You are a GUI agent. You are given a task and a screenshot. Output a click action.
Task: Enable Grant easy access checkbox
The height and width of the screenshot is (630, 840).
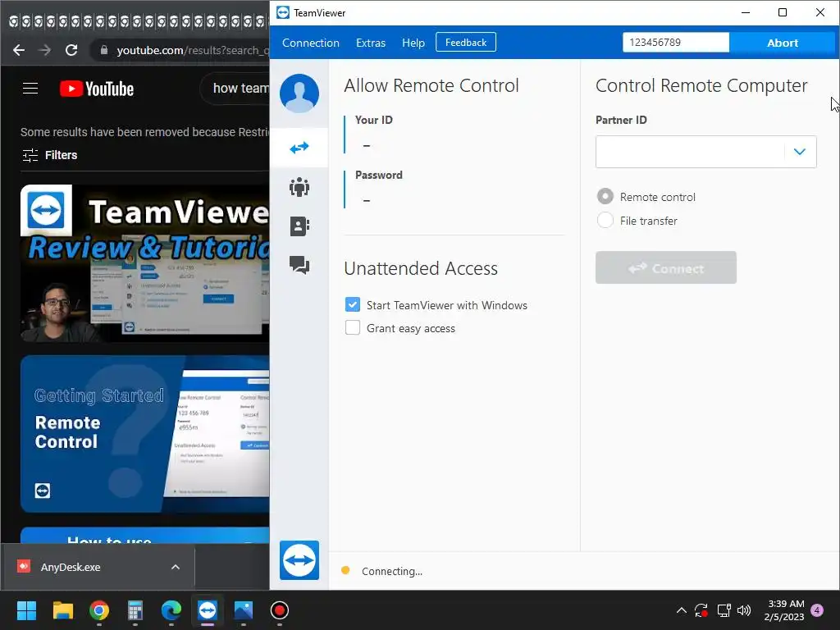tap(353, 328)
